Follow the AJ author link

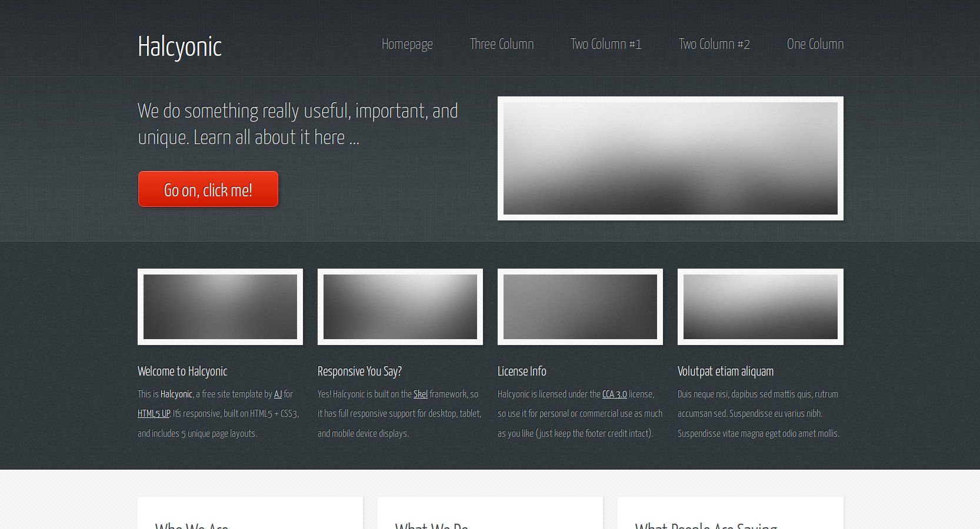(x=278, y=394)
